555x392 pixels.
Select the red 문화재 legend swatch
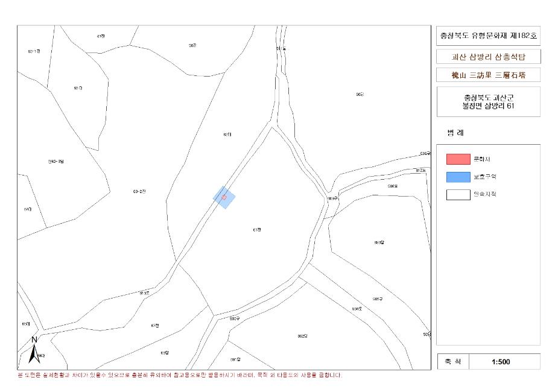(x=458, y=159)
